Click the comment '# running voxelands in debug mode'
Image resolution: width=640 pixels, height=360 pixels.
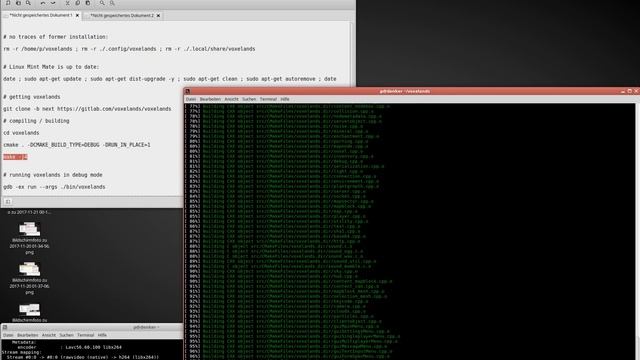coord(53,175)
